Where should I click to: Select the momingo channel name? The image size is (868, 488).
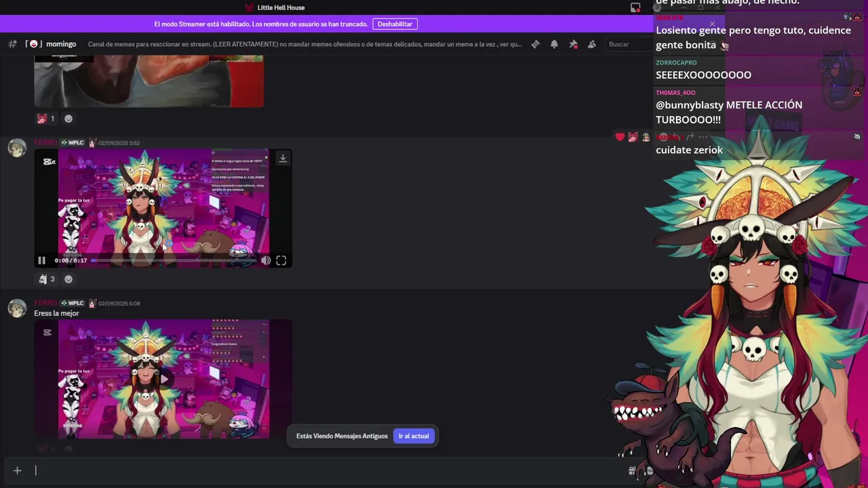61,44
